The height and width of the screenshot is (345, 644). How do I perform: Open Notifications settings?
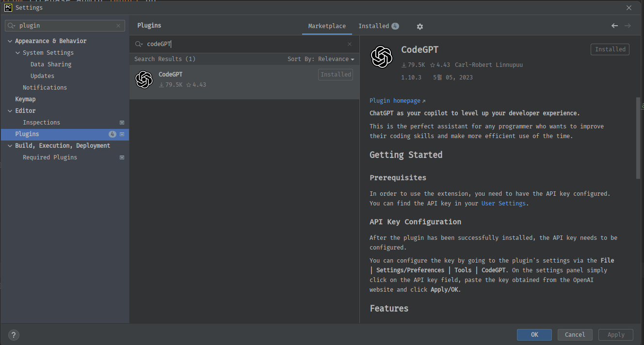click(x=45, y=88)
